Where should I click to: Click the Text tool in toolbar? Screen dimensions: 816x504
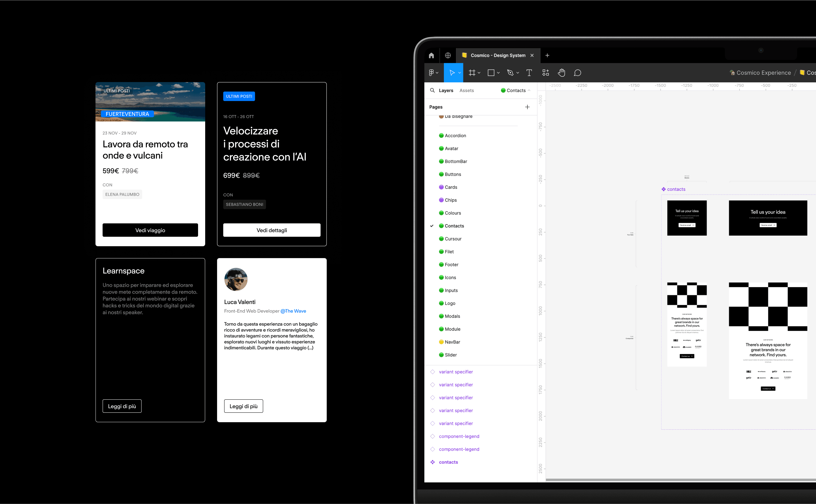point(529,73)
